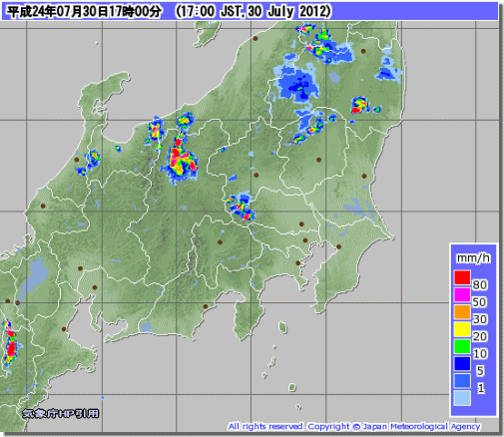Click the '気象庁HP引用' source label
This screenshot has width=504, height=437.
pos(61,413)
